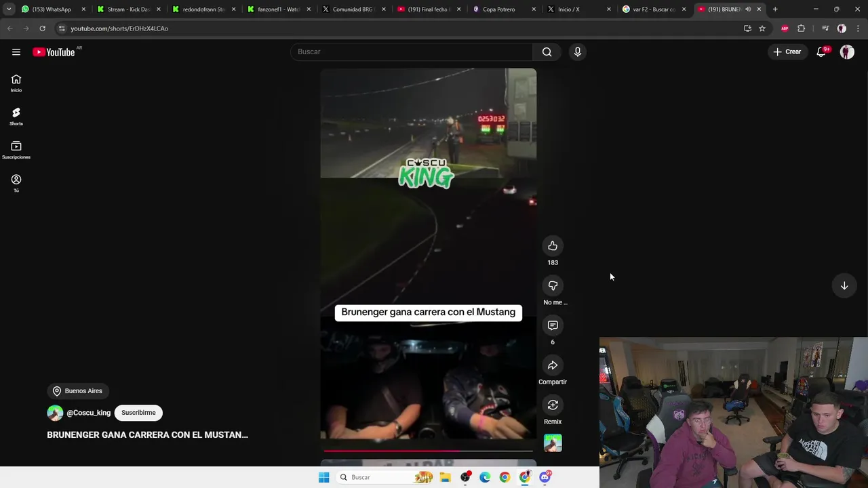Open the Chrome three-dot menu
The width and height of the screenshot is (868, 488).
point(859,28)
